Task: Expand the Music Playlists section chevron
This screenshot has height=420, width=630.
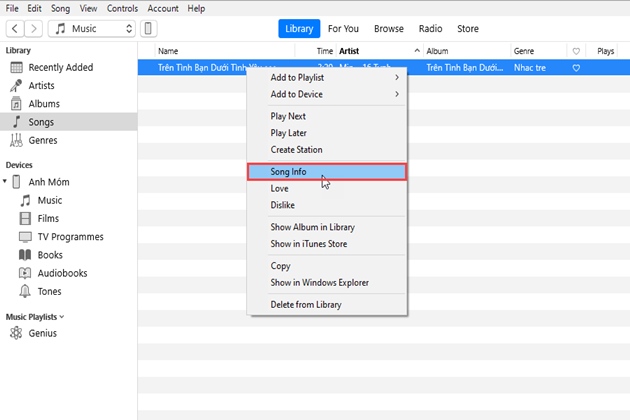Action: click(62, 317)
